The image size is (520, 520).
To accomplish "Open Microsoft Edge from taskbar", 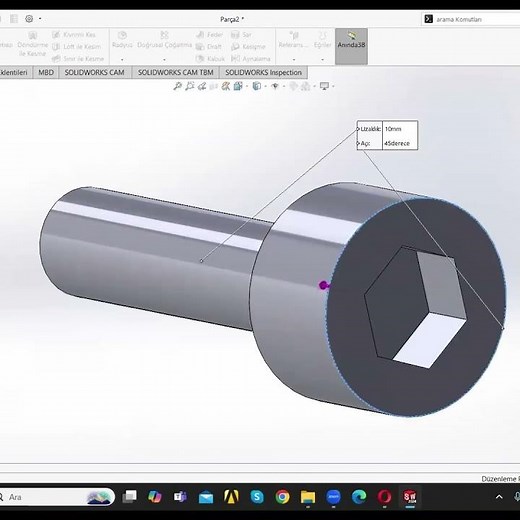I will coord(359,497).
